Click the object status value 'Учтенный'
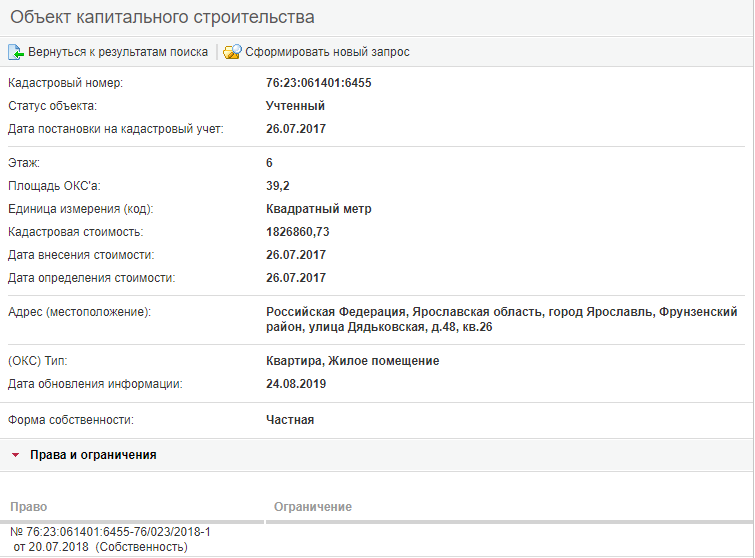 (295, 106)
